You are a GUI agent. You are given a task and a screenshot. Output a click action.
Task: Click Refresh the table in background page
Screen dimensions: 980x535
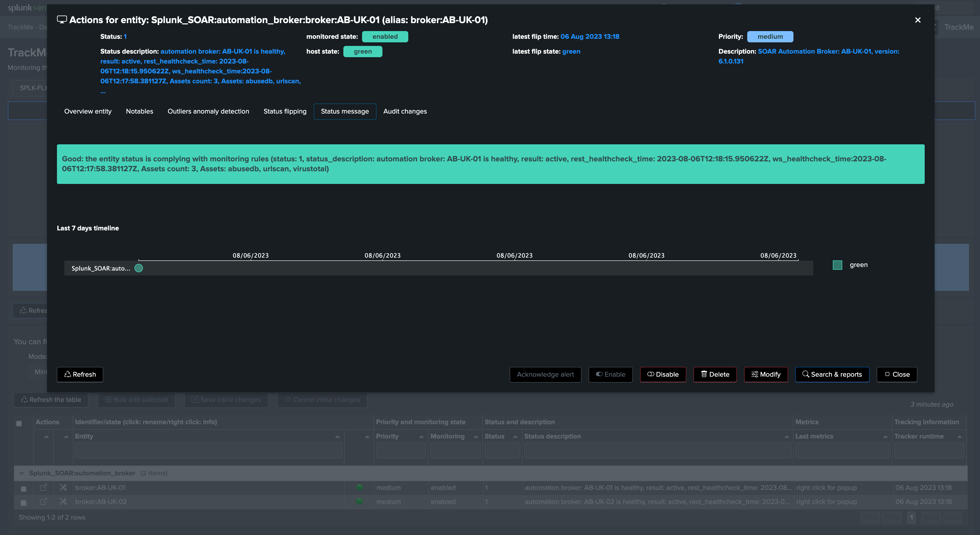51,400
